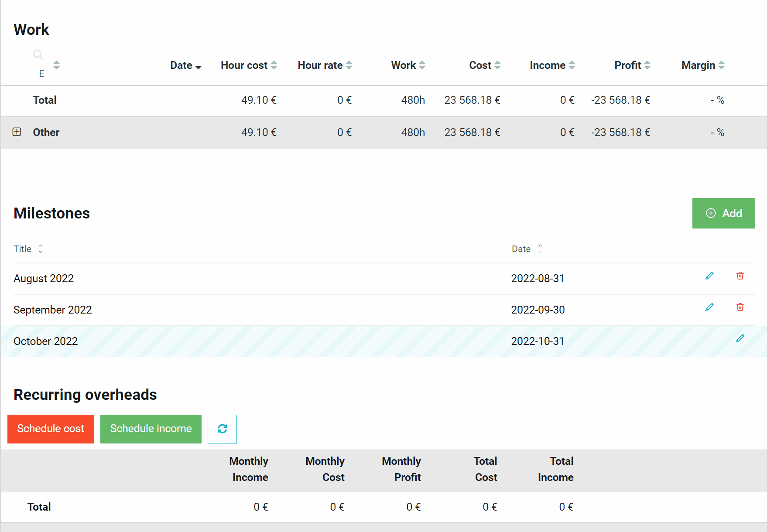The image size is (767, 532).
Task: Sort by Hour rate column
Action: tap(325, 65)
